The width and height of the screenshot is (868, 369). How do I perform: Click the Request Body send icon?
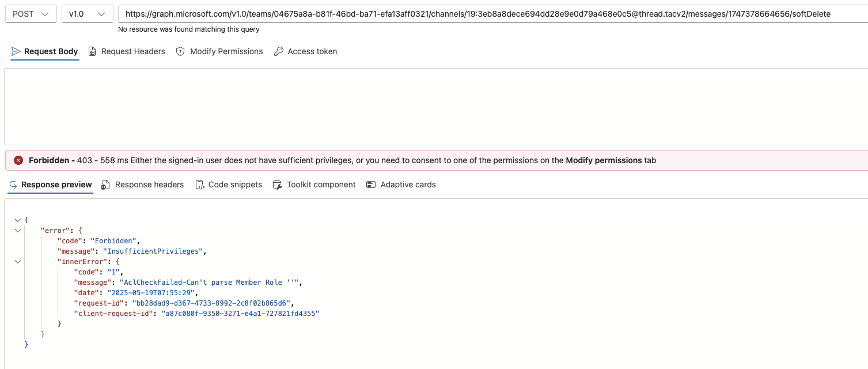coord(16,51)
